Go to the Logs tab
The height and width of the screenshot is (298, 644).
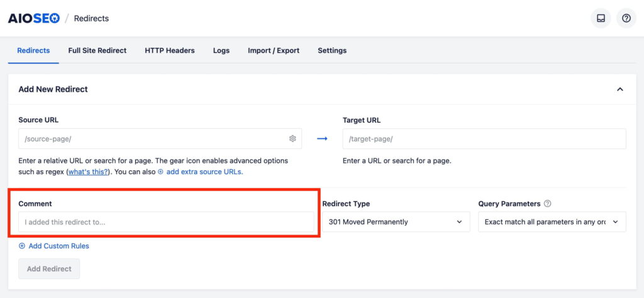point(221,50)
